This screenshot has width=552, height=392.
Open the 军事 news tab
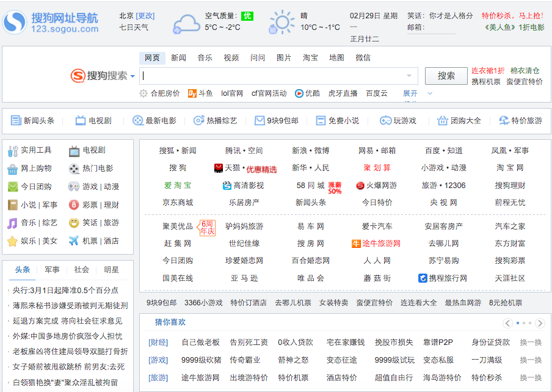point(52,269)
